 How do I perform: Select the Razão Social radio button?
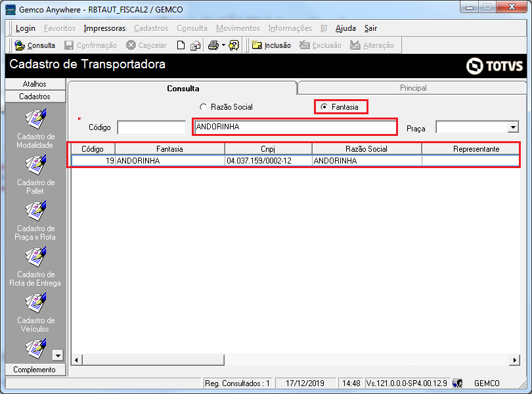tap(203, 107)
